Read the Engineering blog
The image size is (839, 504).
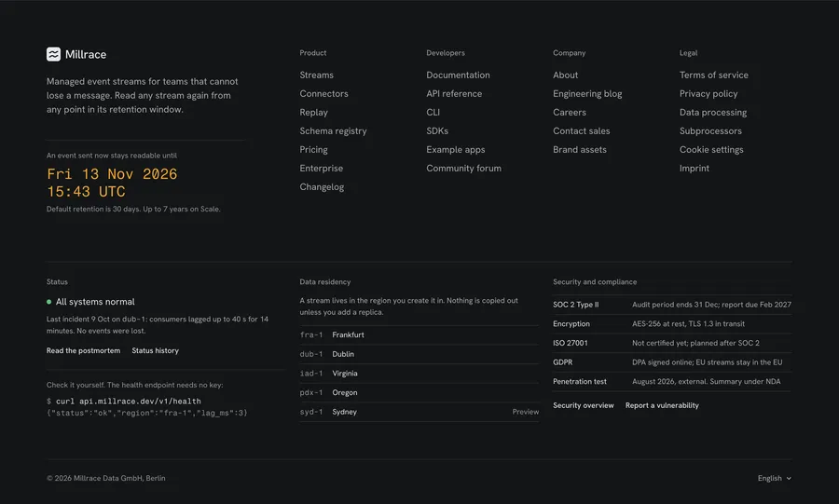[x=587, y=93]
